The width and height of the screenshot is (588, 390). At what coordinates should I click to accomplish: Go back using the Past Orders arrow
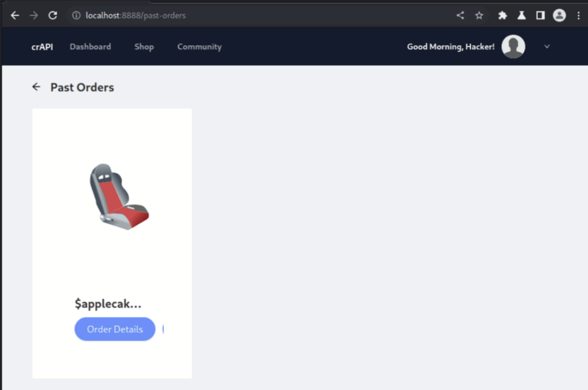pyautogui.click(x=36, y=87)
